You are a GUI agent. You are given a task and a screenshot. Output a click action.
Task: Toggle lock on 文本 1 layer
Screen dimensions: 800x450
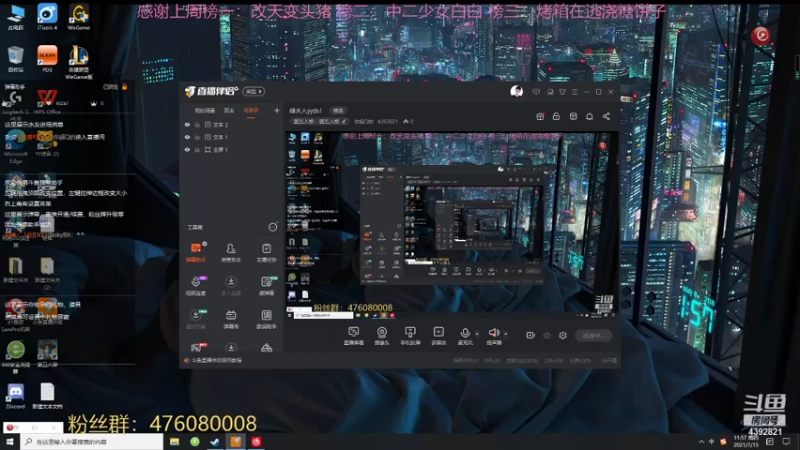coord(197,137)
